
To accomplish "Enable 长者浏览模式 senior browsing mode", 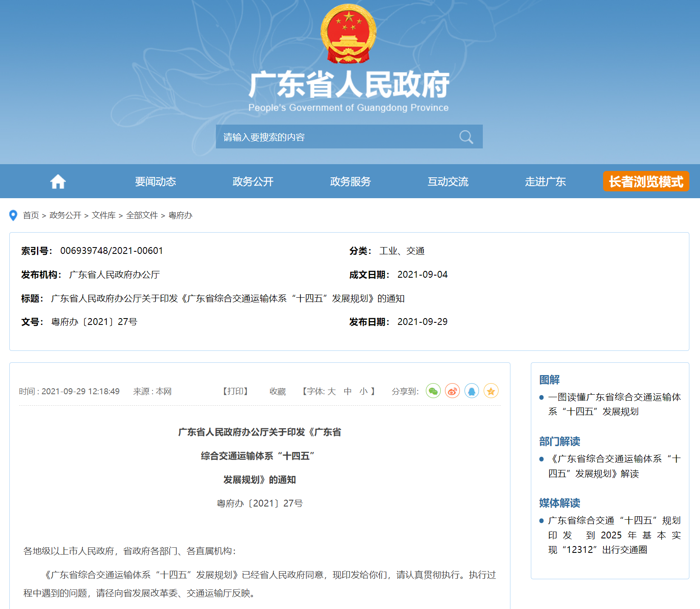I will point(646,182).
